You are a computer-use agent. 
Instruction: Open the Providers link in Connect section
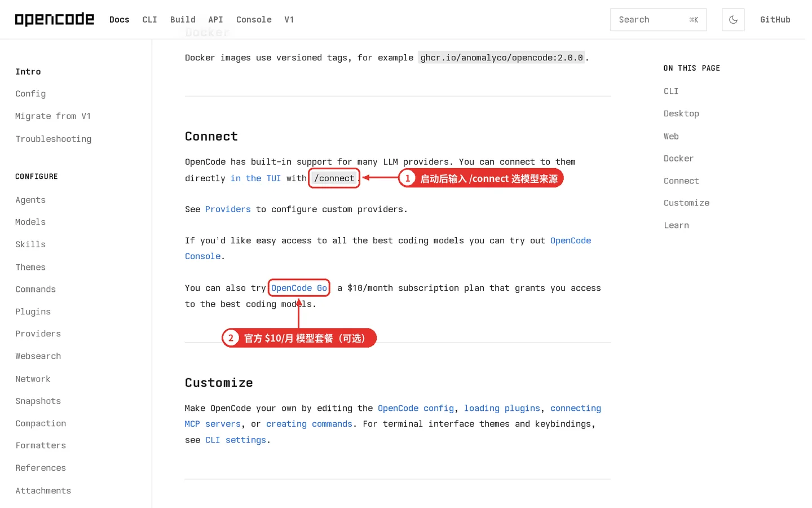pyautogui.click(x=228, y=209)
